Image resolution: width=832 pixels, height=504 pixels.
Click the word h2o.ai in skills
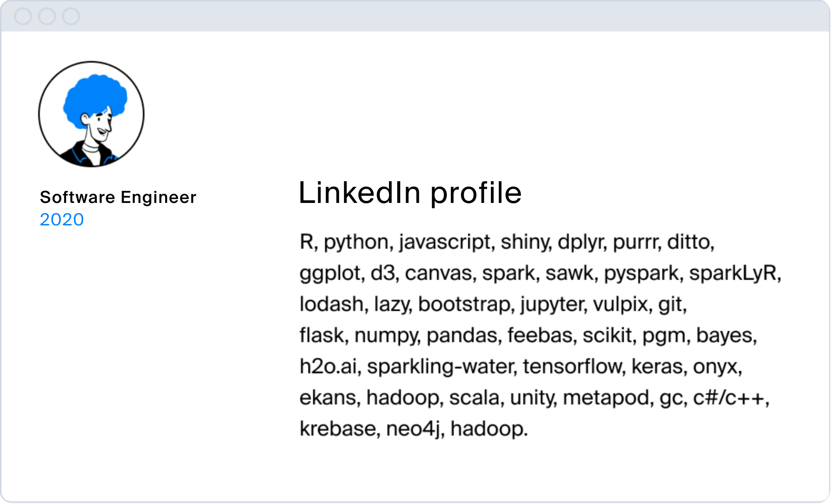[x=328, y=367]
